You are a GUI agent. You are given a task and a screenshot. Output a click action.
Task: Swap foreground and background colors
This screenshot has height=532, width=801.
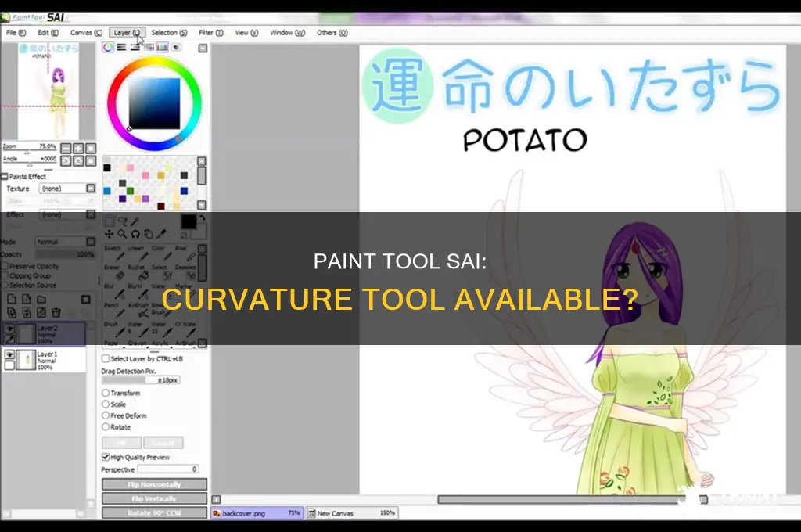(x=203, y=218)
